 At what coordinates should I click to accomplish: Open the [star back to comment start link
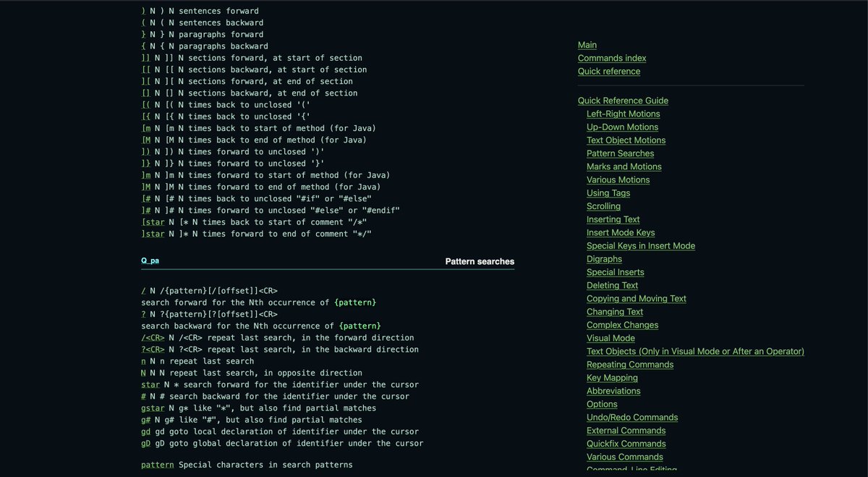click(153, 222)
